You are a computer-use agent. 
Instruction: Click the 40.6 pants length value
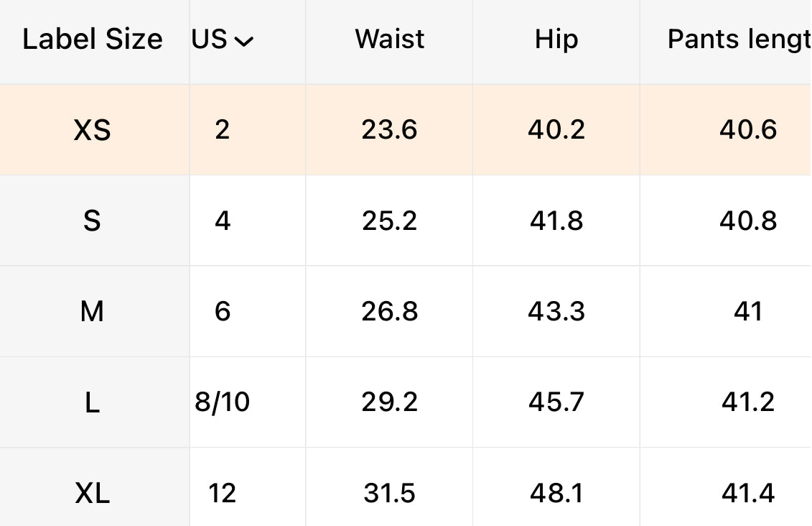(x=748, y=130)
